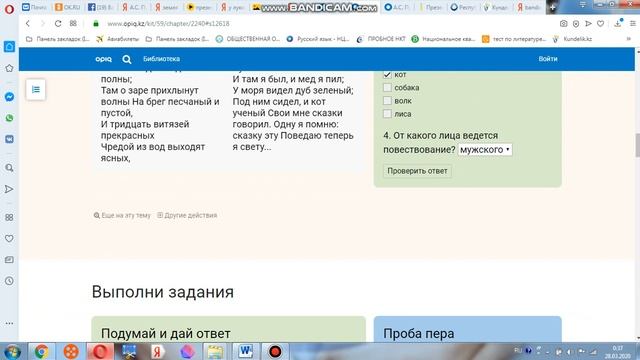Click the green padlock site security icon
This screenshot has width=640, height=360.
click(x=96, y=24)
